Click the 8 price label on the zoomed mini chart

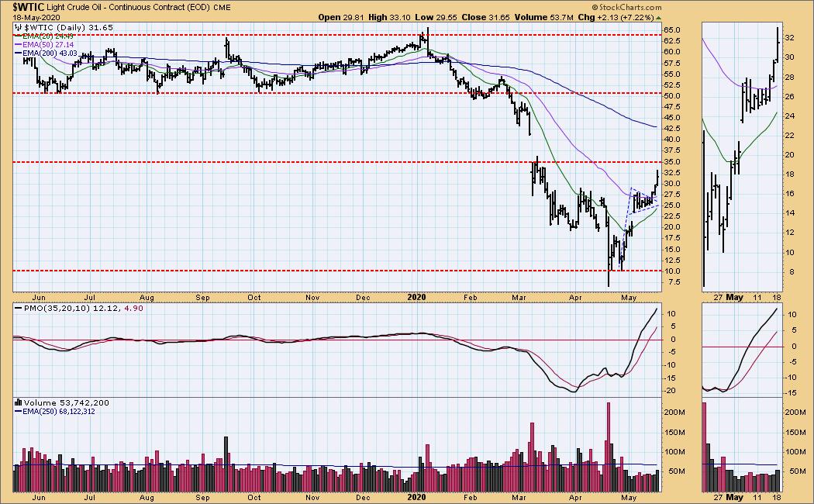(x=792, y=272)
